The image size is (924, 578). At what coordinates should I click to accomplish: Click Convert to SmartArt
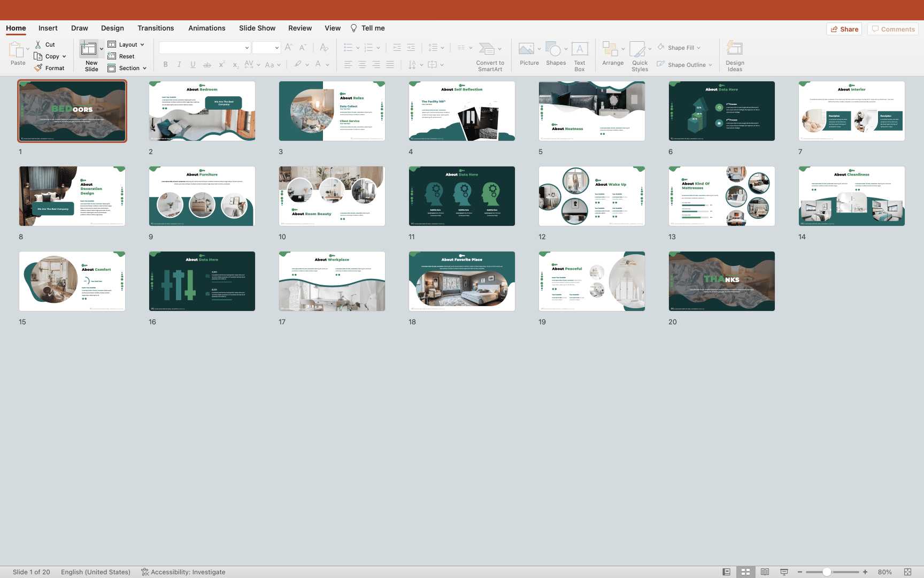(489, 56)
